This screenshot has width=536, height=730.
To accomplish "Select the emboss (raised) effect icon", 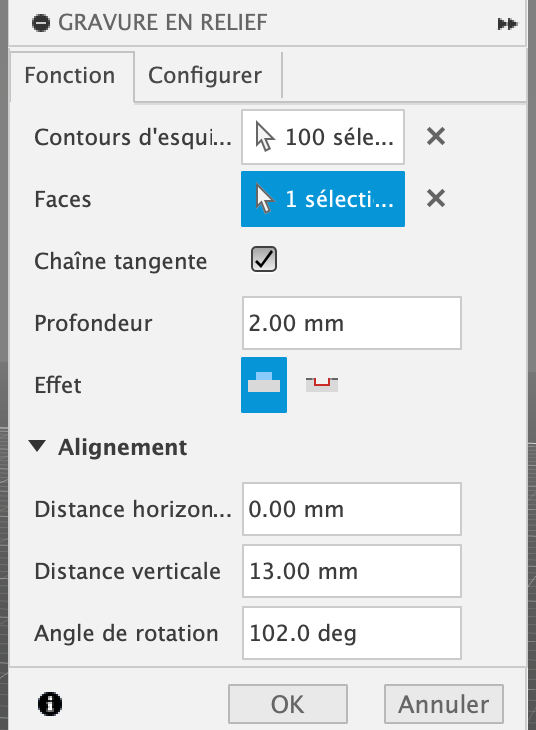I will [x=264, y=385].
